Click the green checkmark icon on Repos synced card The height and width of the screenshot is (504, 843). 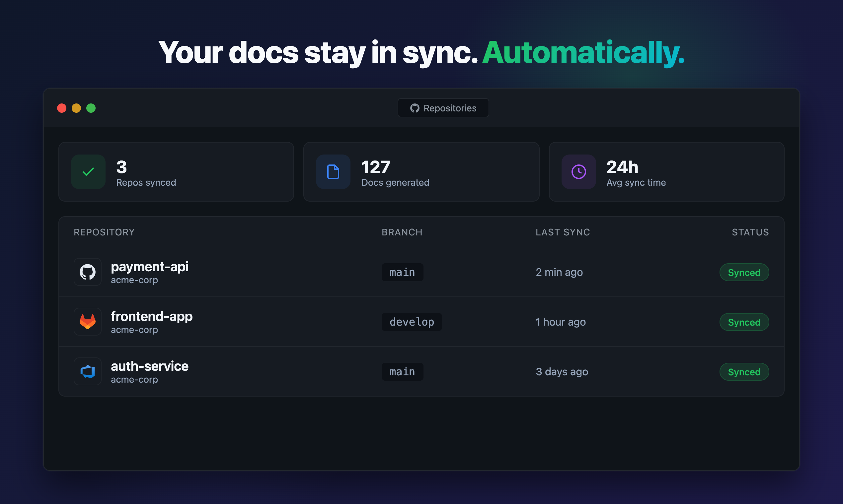88,172
